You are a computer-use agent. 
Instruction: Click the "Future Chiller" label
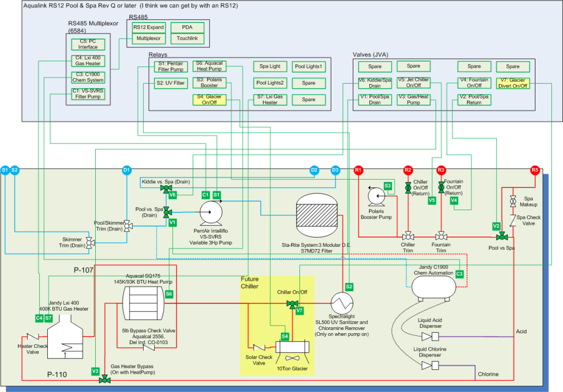[250, 283]
